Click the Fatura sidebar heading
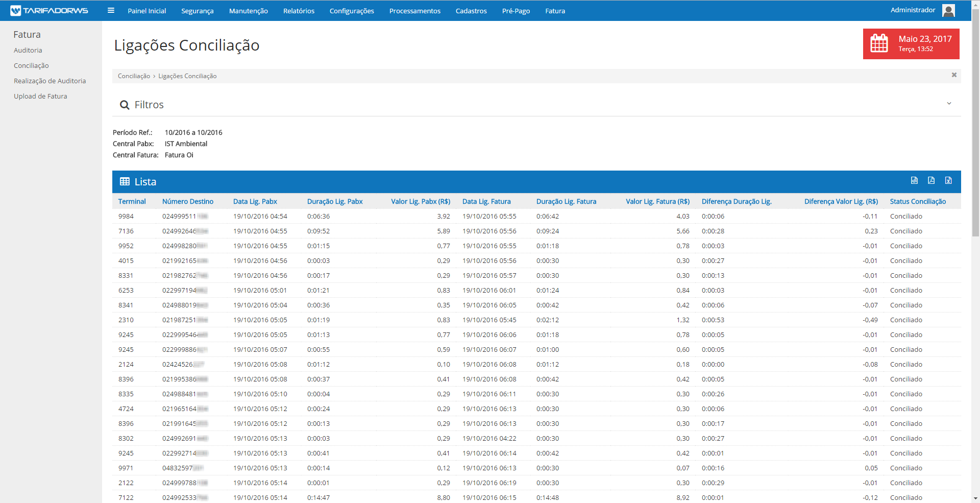The width and height of the screenshot is (980, 503). [27, 34]
